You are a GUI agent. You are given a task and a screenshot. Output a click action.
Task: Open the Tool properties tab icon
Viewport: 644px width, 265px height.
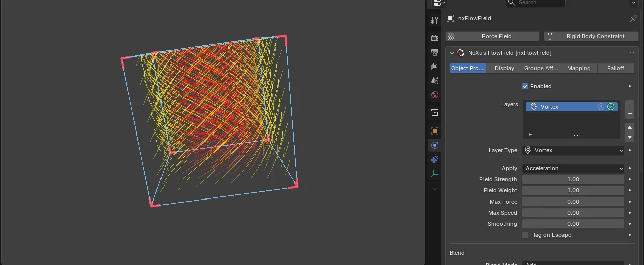435,20
